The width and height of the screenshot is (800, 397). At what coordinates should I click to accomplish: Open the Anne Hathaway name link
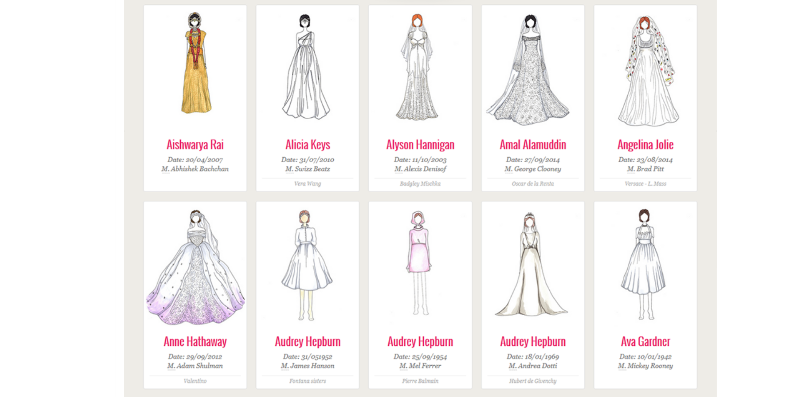point(195,341)
